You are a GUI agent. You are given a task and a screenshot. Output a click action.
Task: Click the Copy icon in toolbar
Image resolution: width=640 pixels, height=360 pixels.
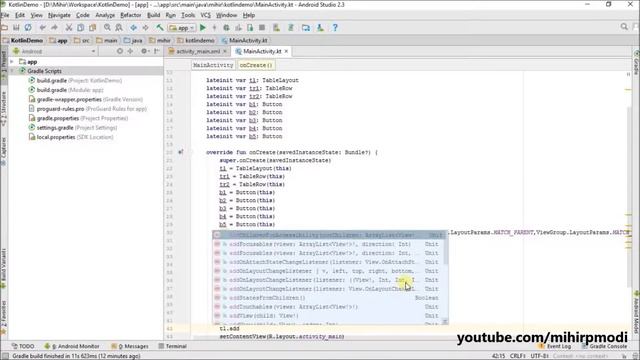pyautogui.click(x=80, y=28)
